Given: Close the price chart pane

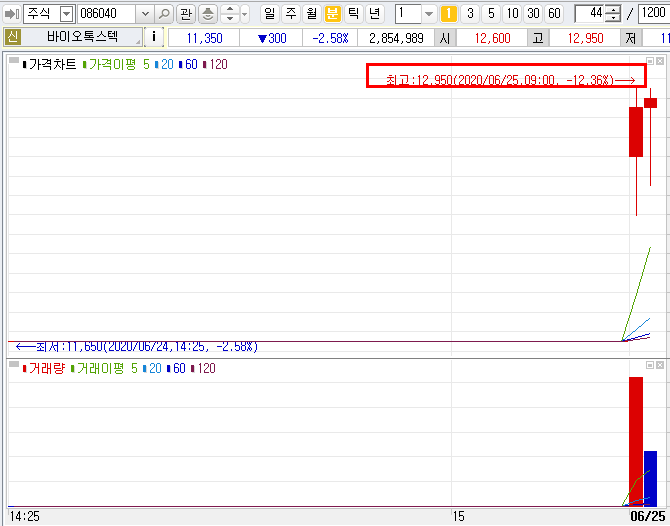Looking at the screenshot, I should click(x=660, y=61).
